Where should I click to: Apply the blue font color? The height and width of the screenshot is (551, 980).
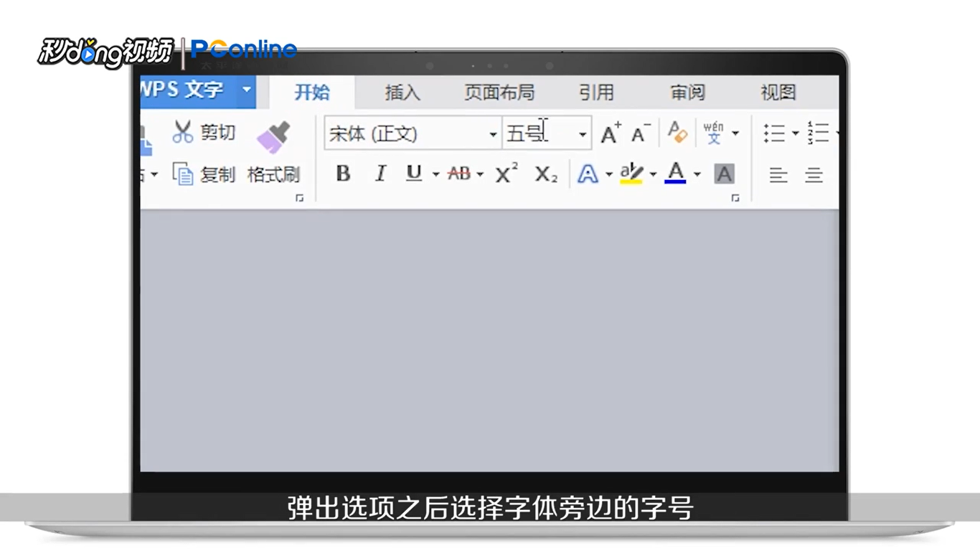click(x=675, y=173)
